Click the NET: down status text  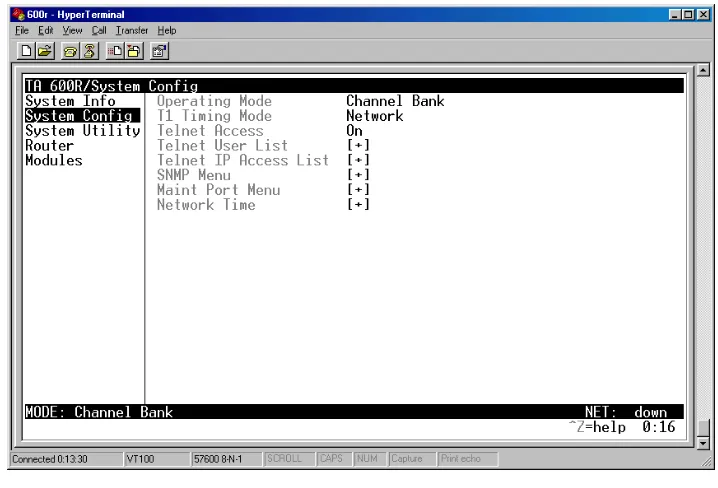click(626, 412)
